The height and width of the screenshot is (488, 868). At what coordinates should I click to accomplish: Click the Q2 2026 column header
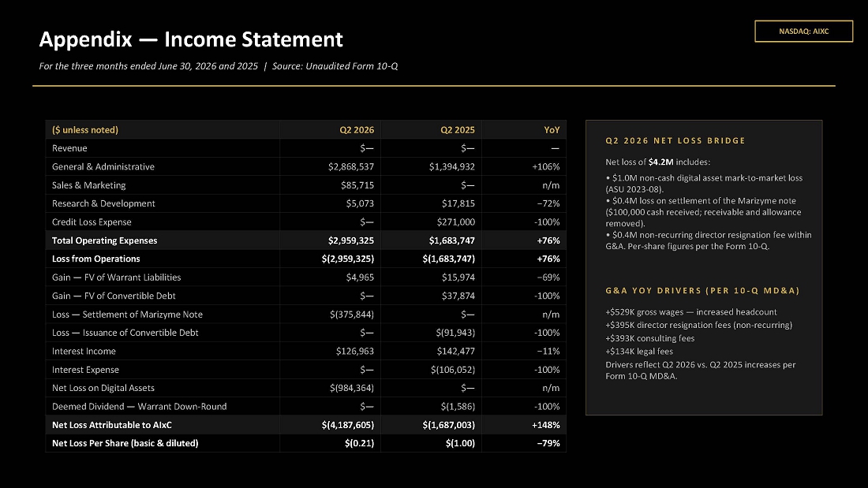point(357,130)
